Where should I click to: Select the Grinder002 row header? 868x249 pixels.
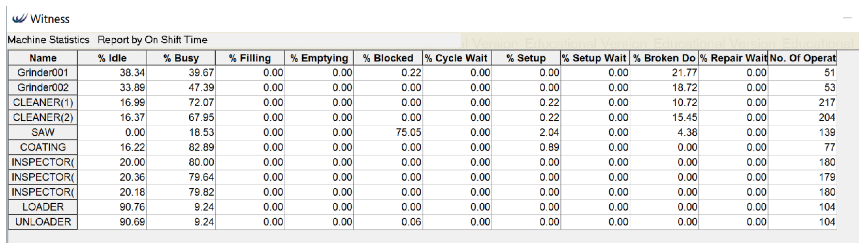pos(43,87)
